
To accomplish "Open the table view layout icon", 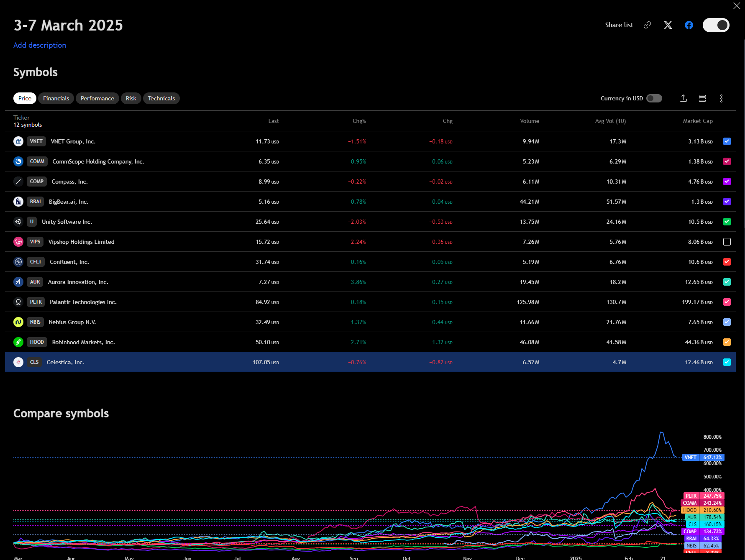I will coord(702,98).
